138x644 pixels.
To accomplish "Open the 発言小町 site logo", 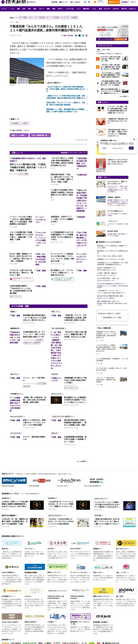I will click(x=12, y=543).
